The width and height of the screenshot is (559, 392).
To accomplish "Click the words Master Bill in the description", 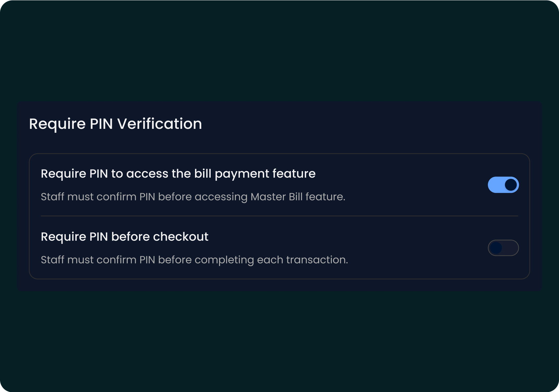I will pos(276,197).
